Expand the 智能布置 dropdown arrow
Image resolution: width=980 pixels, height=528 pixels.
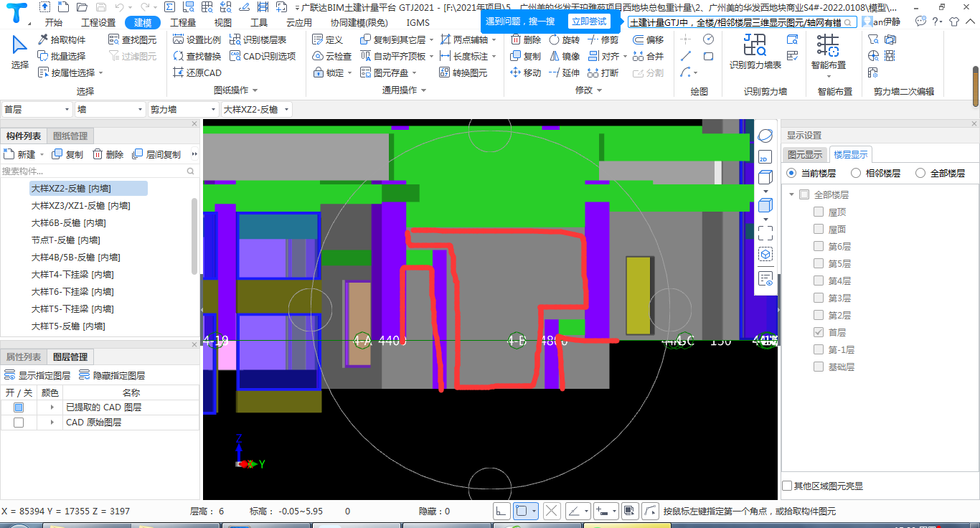click(828, 77)
